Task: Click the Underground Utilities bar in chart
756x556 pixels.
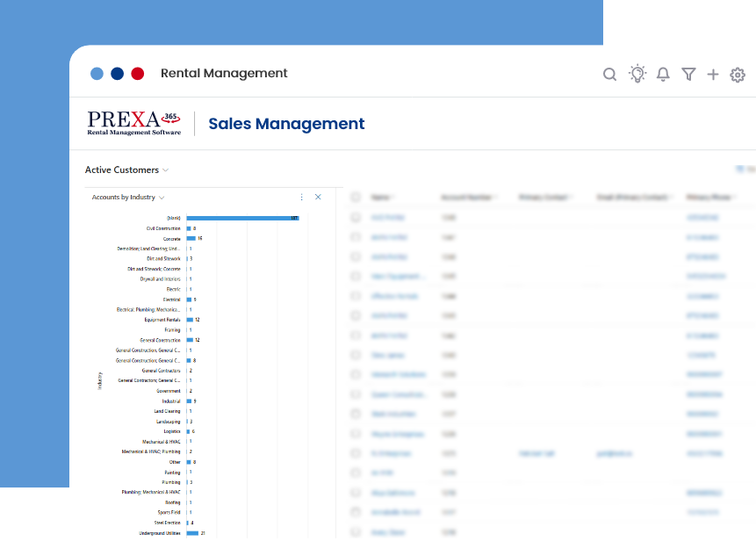Action: pos(192,533)
